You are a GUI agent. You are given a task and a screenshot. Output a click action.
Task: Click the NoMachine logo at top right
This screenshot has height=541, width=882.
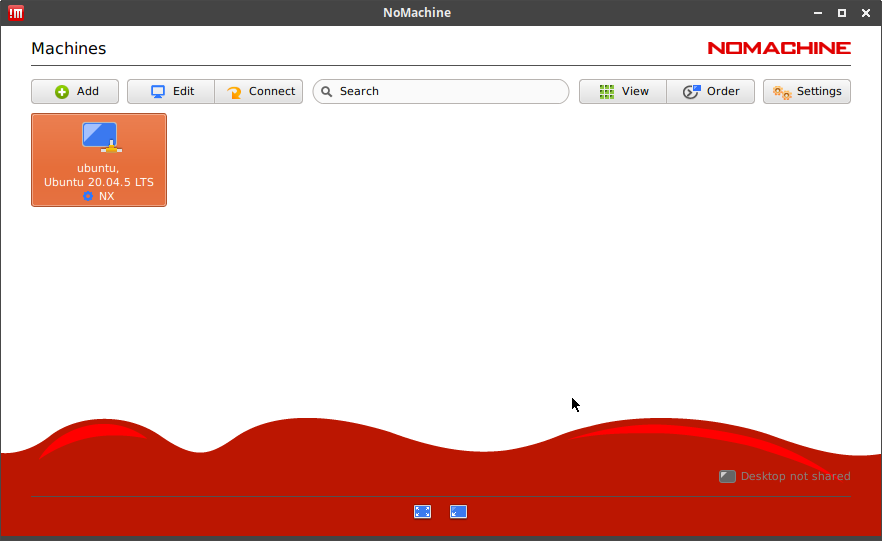coord(779,48)
